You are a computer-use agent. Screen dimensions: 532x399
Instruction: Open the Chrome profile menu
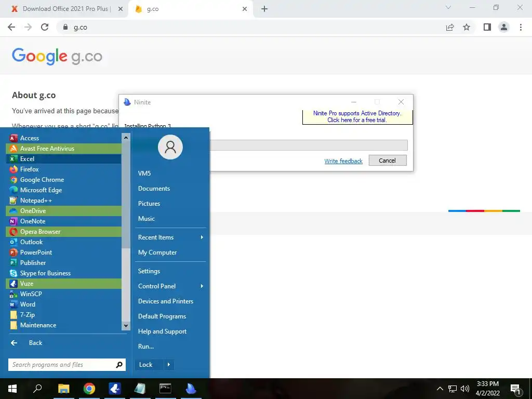point(504,27)
